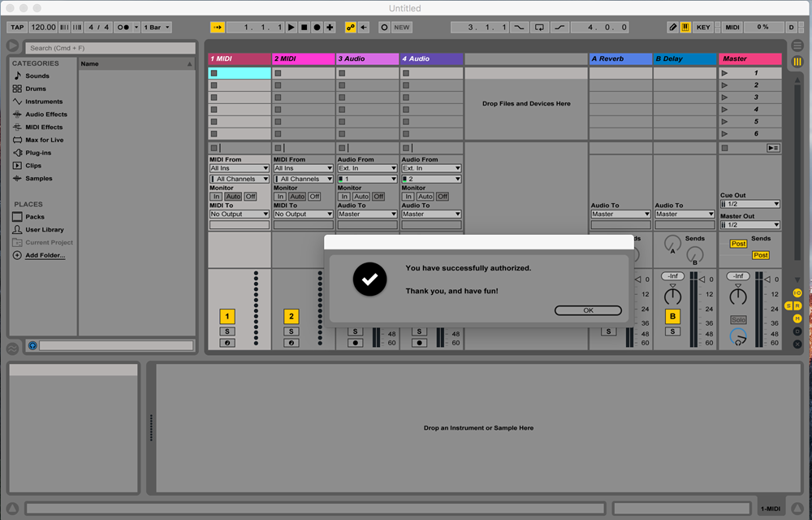Open the 1 Bar quantization menu

[157, 27]
